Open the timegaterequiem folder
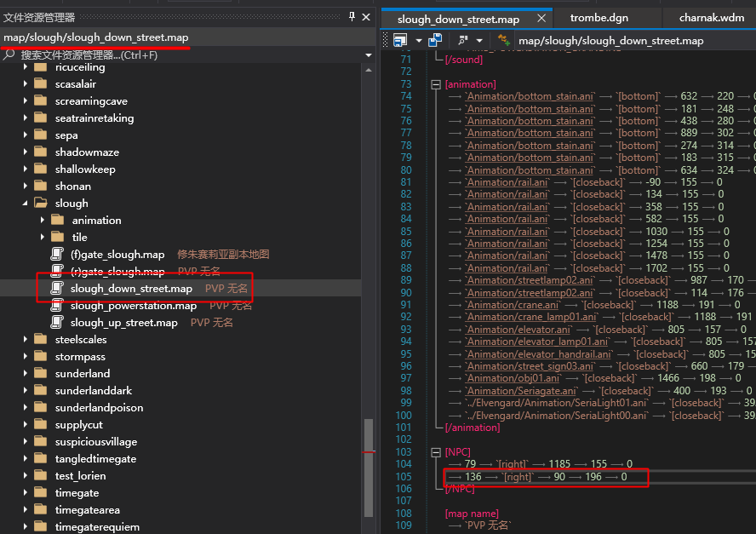 point(97,527)
